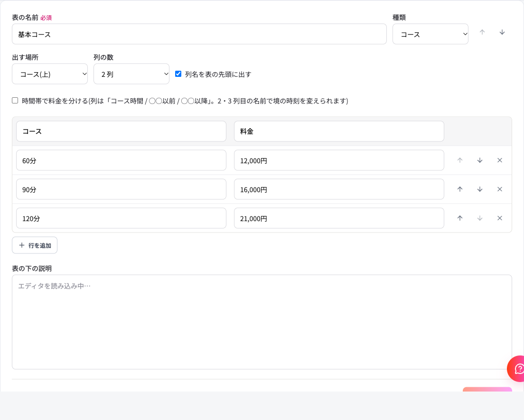Click the 列名を表の先頭に出す label text
Viewport: 524px width, 420px height.
point(218,74)
